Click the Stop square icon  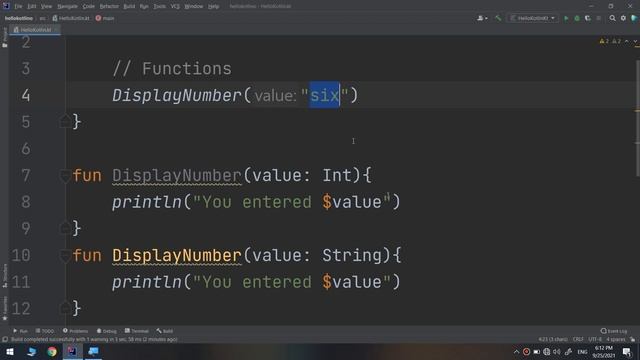[599, 18]
